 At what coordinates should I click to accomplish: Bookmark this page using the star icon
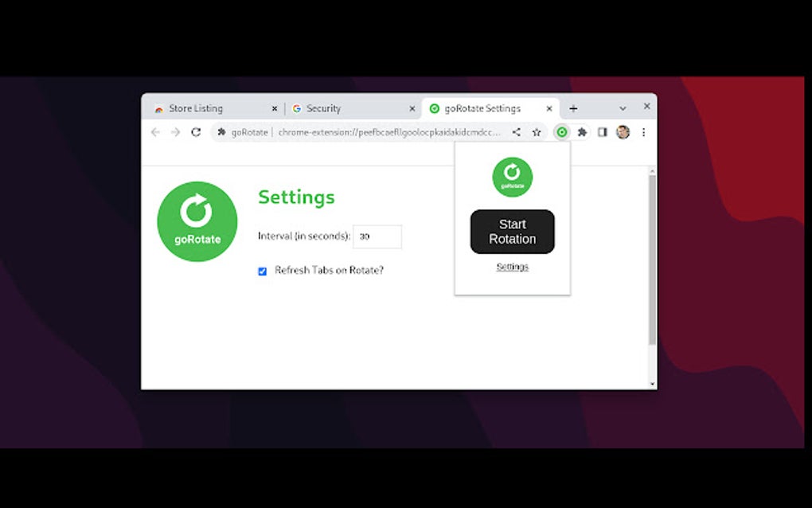coord(537,132)
